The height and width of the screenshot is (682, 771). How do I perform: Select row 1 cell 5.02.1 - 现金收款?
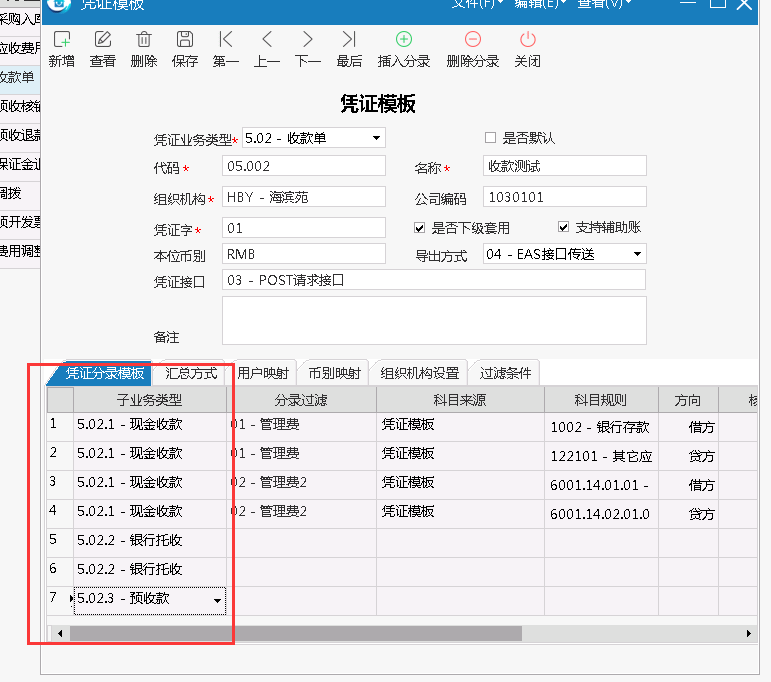click(x=150, y=425)
